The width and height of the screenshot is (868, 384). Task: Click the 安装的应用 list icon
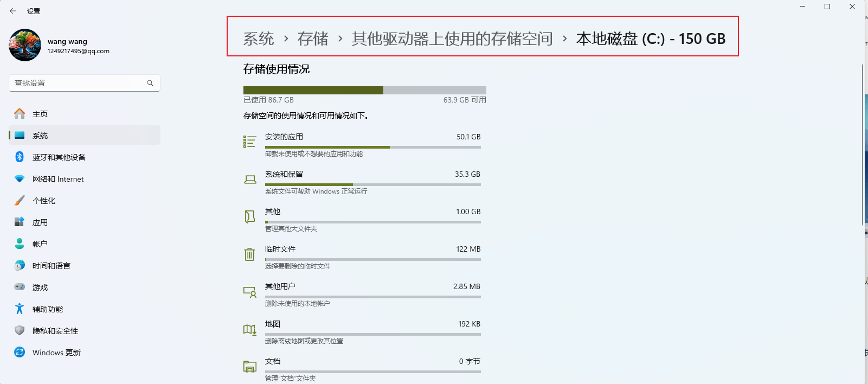click(x=249, y=142)
